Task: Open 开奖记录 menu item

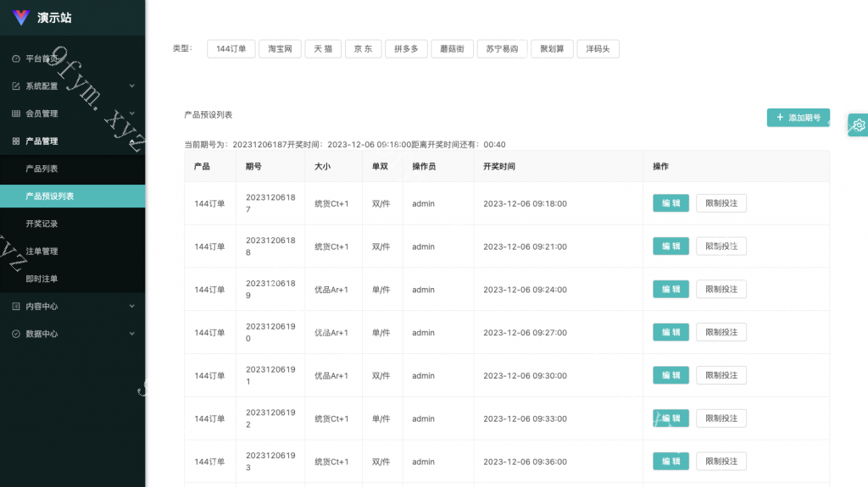Action: [x=73, y=224]
